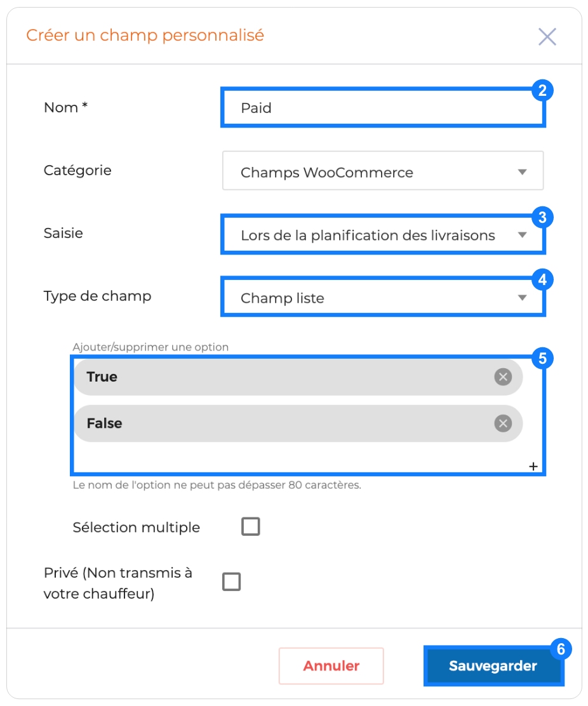Click the Sauvegarder button
This screenshot has width=588, height=706.
pos(493,666)
